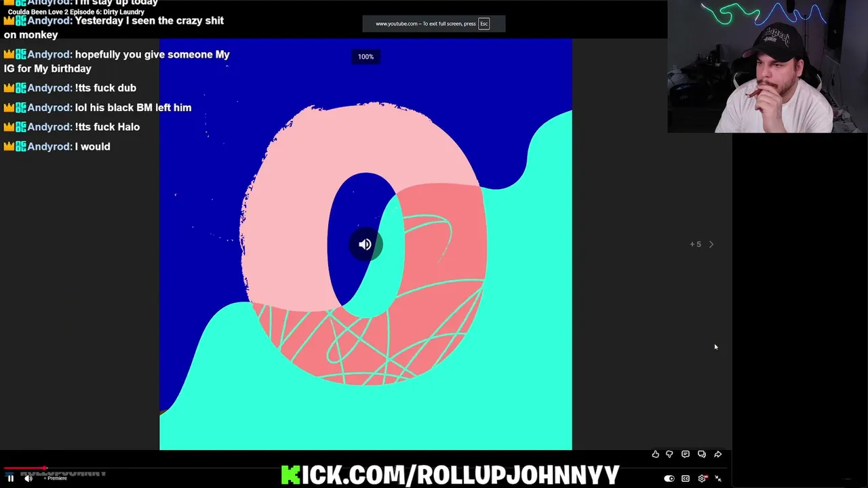Screen dimensions: 868x488
Task: Click the Esc key hint badge
Action: coord(484,24)
